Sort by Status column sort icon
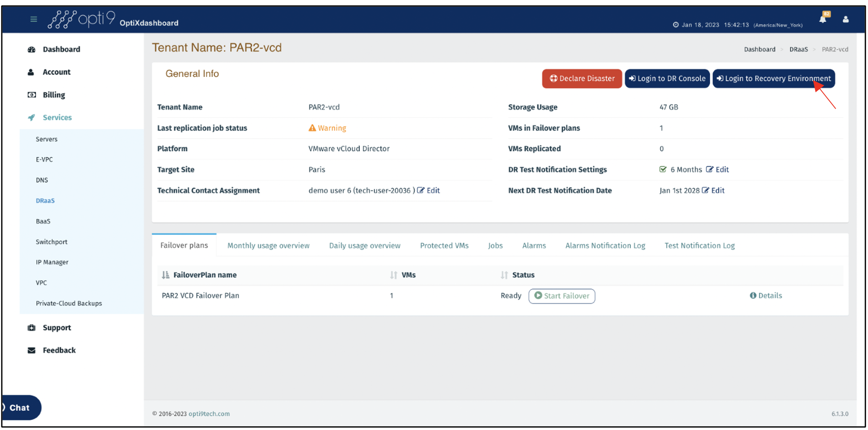 coord(504,275)
